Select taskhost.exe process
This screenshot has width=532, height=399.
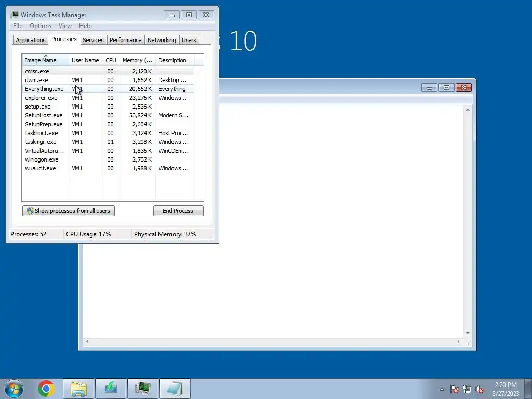108,133
